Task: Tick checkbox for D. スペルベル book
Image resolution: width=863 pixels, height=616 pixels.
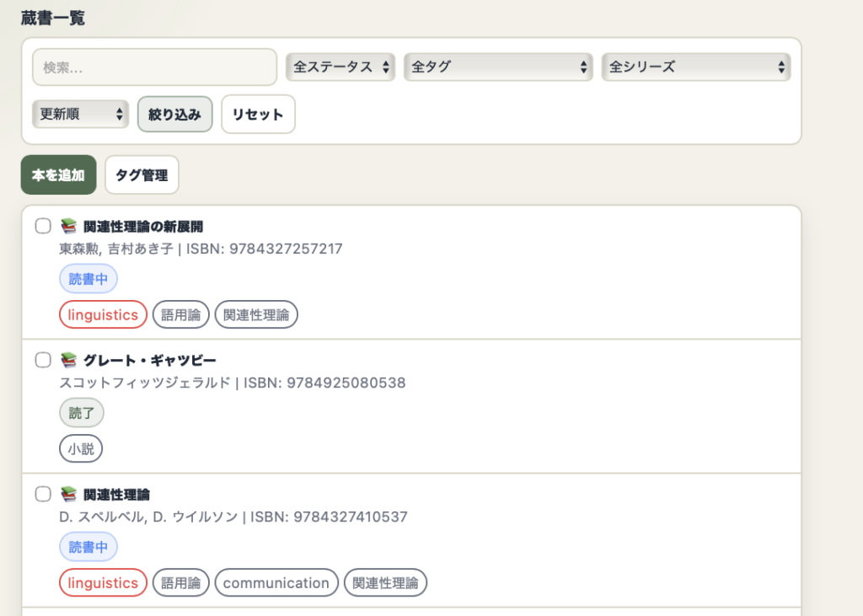Action: (43, 495)
